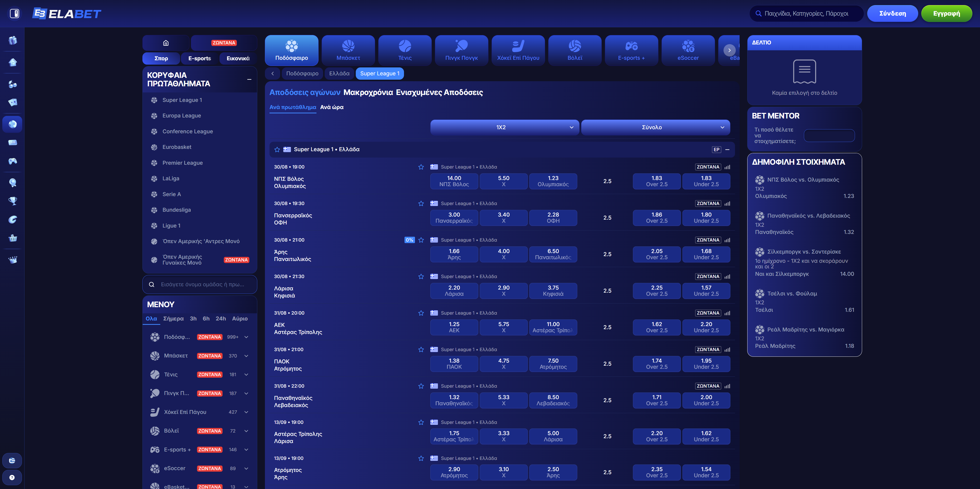Click the trophy icon in the left rail
Image resolution: width=980 pixels, height=489 pixels.
(x=13, y=200)
